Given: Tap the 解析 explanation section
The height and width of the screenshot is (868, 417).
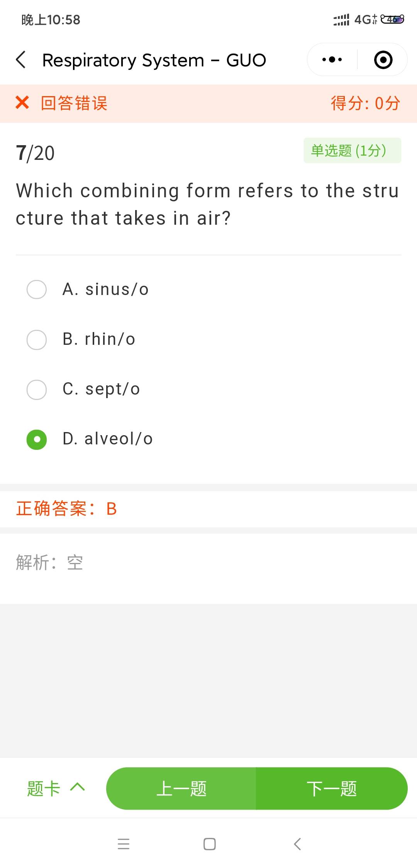Looking at the screenshot, I should tap(49, 563).
